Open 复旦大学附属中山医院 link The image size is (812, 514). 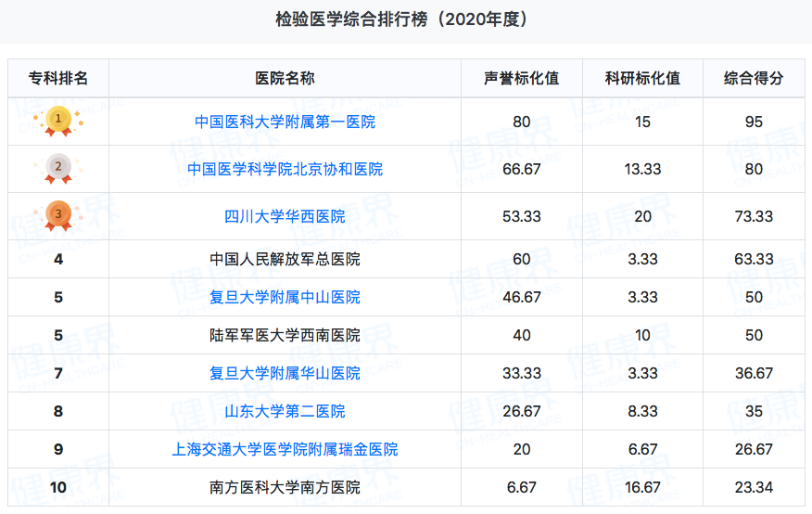[x=285, y=297]
